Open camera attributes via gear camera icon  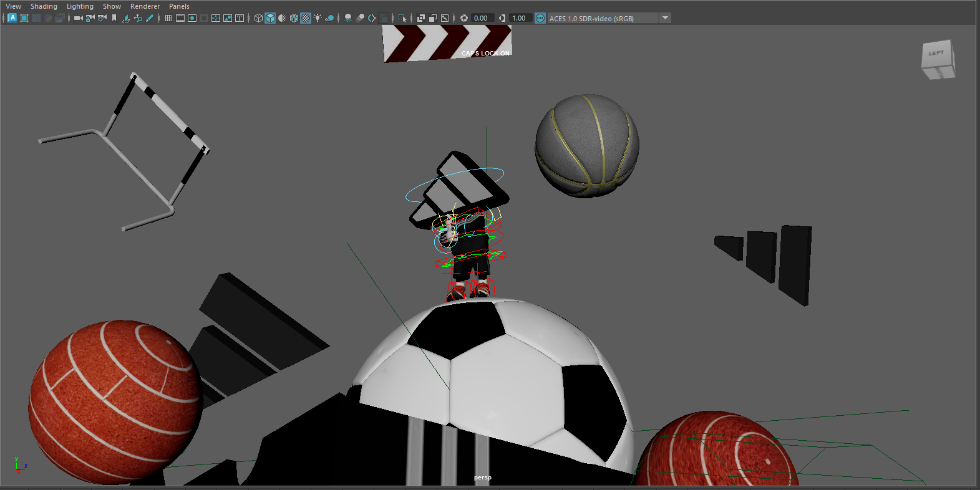tap(102, 18)
